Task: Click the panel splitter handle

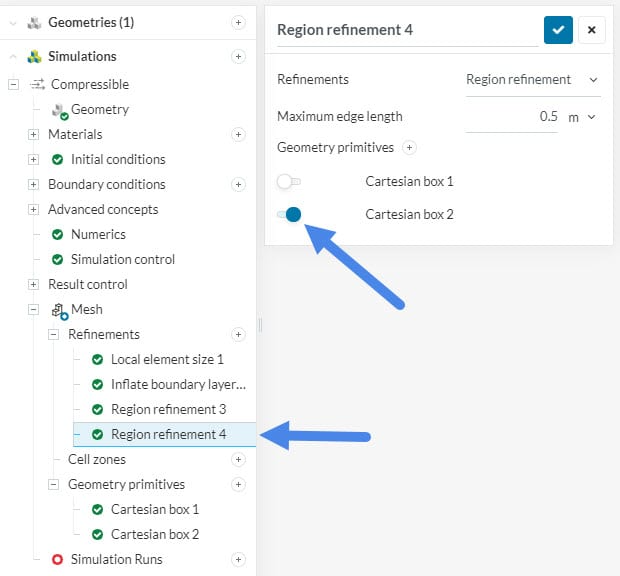Action: tap(260, 325)
